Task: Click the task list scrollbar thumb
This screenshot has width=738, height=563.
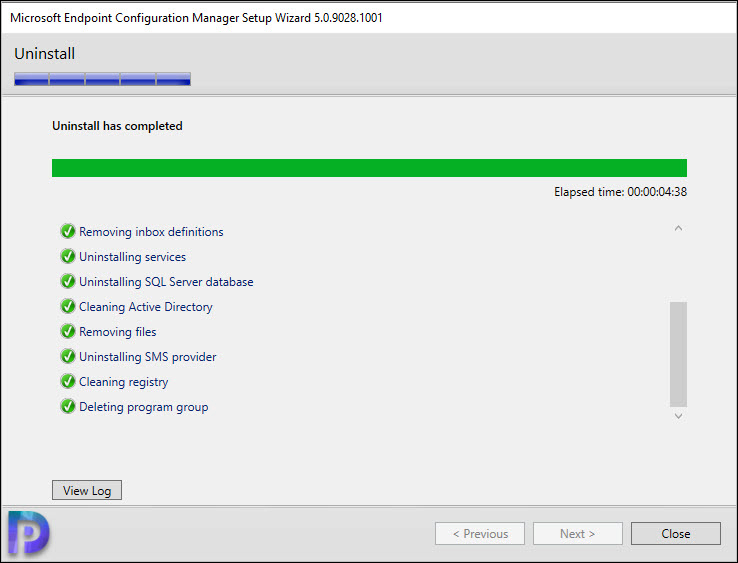Action: [678, 354]
